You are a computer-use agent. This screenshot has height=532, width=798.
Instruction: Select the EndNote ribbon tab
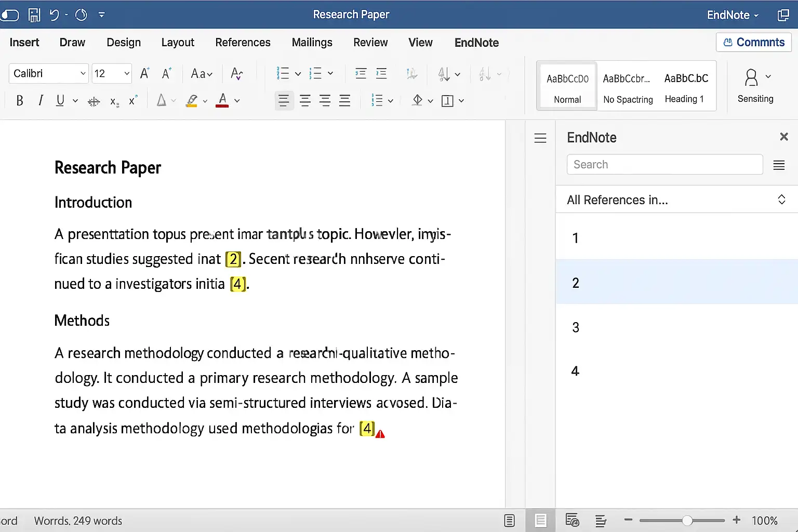476,43
